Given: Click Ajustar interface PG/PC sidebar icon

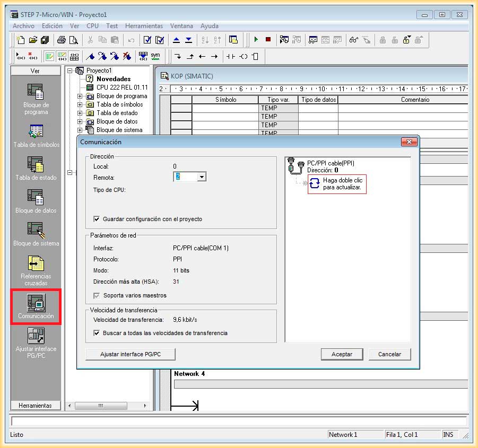Looking at the screenshot, I should (36, 336).
